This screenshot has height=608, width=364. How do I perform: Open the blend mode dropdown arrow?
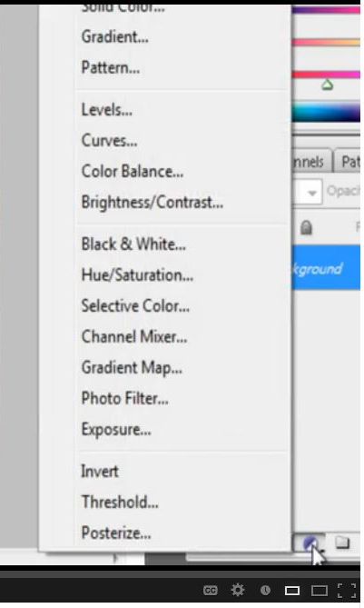point(312,193)
